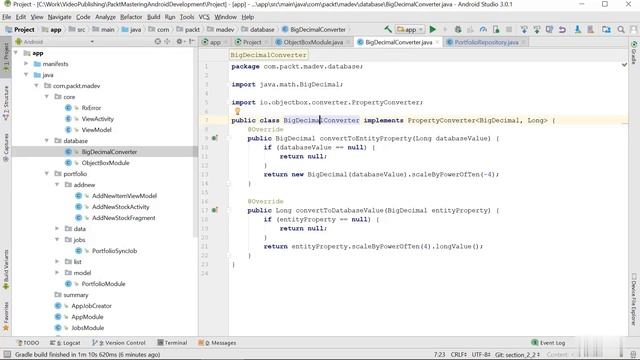640x360 pixels.
Task: Open the Terminal tool window
Action: [172, 343]
